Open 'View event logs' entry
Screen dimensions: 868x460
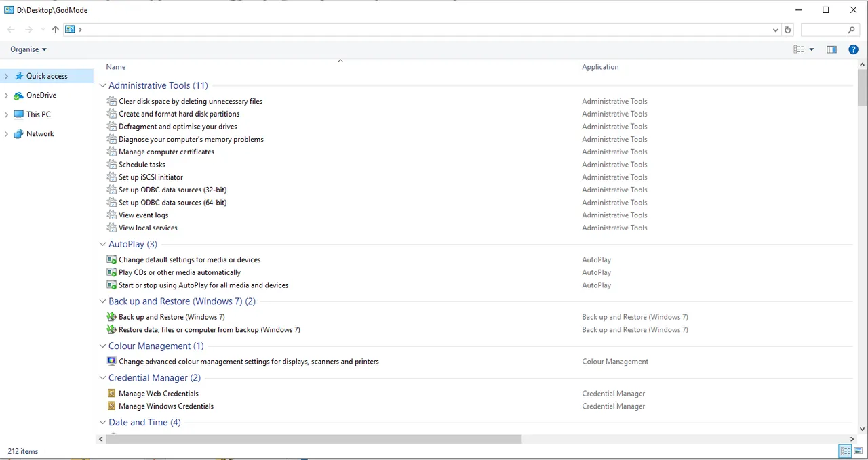click(x=143, y=215)
